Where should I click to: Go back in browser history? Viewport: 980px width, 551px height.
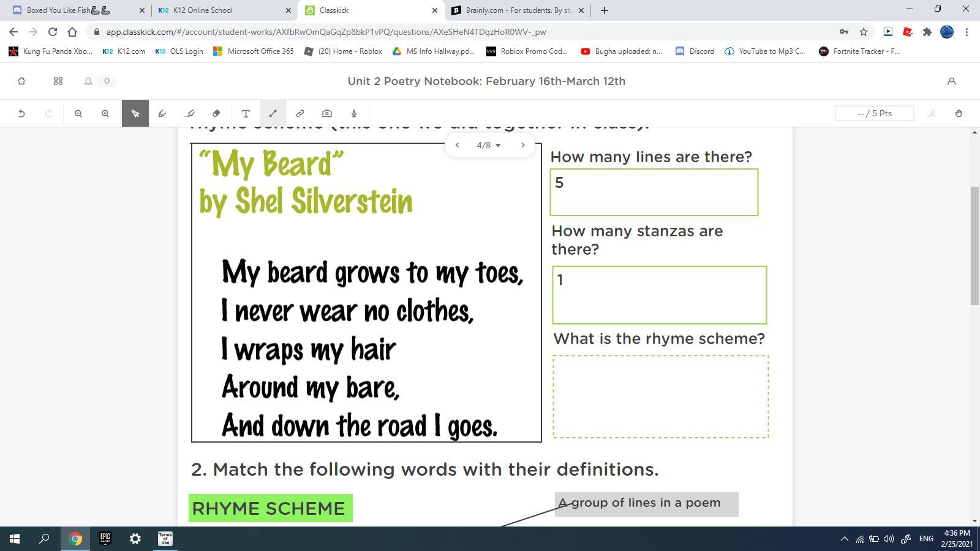(x=13, y=32)
